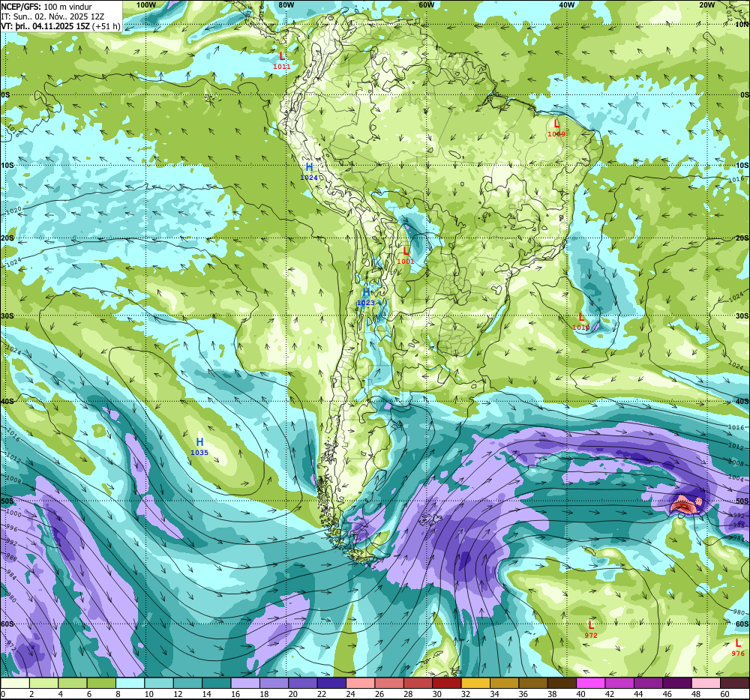
Task: Click the red wind maximum near 50S 25W
Action: click(x=683, y=507)
